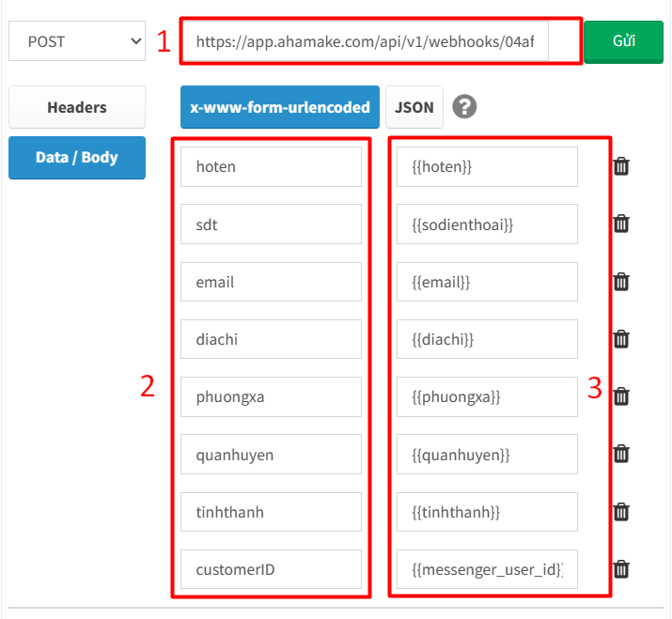
Task: Click the green Gửi send button
Action: coord(623,41)
